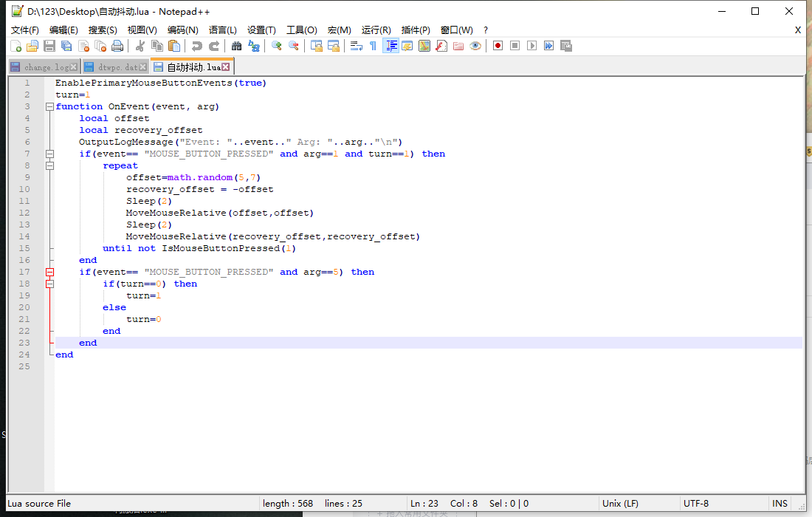Image resolution: width=812 pixels, height=517 pixels.
Task: Collapse the red fold marker at line 17
Action: coord(49,272)
